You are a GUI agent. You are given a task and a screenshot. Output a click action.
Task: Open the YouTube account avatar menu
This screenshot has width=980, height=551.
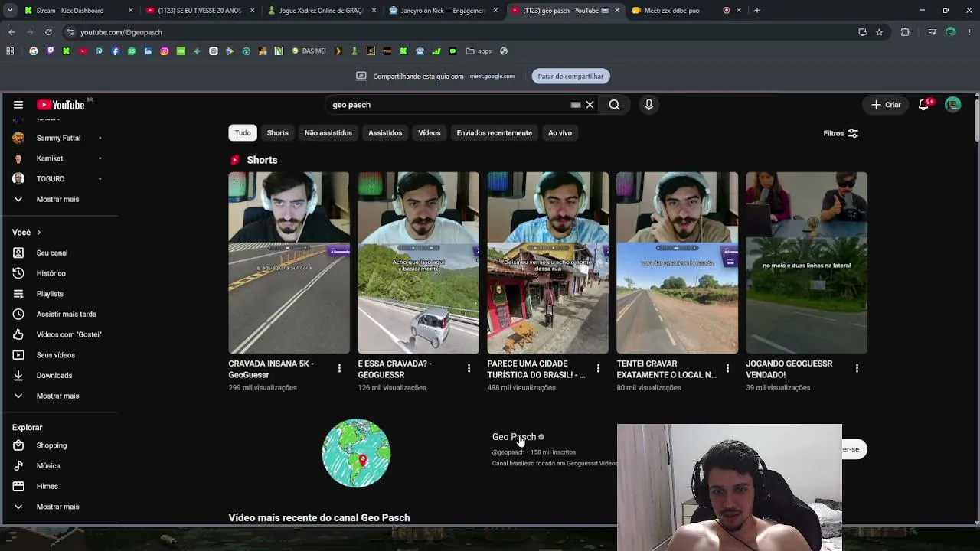tap(952, 105)
